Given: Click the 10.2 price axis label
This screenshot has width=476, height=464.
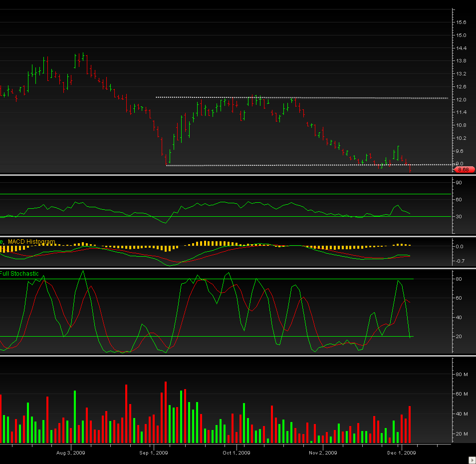Looking at the screenshot, I should (x=461, y=138).
